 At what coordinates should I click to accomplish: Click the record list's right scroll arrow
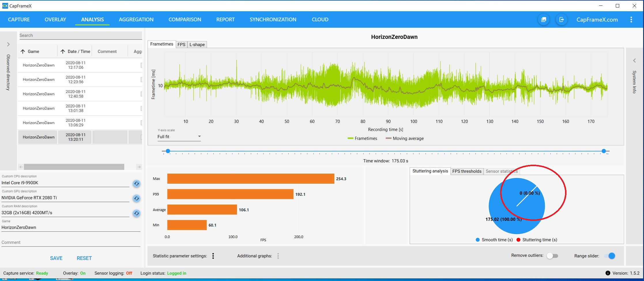tap(139, 167)
